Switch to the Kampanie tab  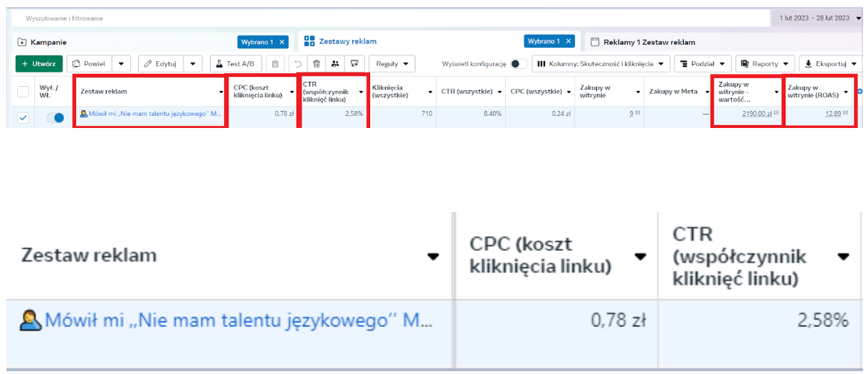tap(48, 42)
